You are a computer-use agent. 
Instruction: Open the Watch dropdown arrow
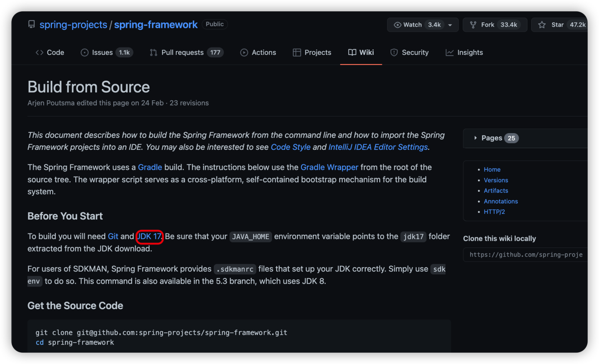450,25
